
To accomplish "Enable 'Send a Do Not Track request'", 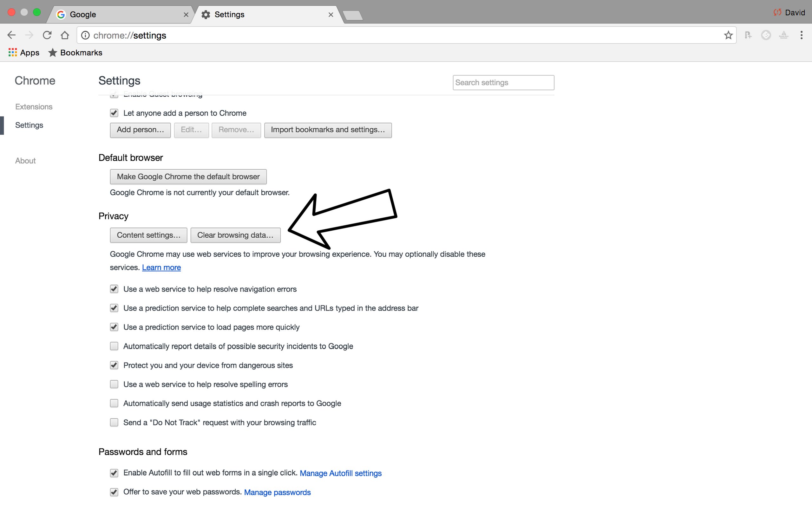I will (114, 422).
